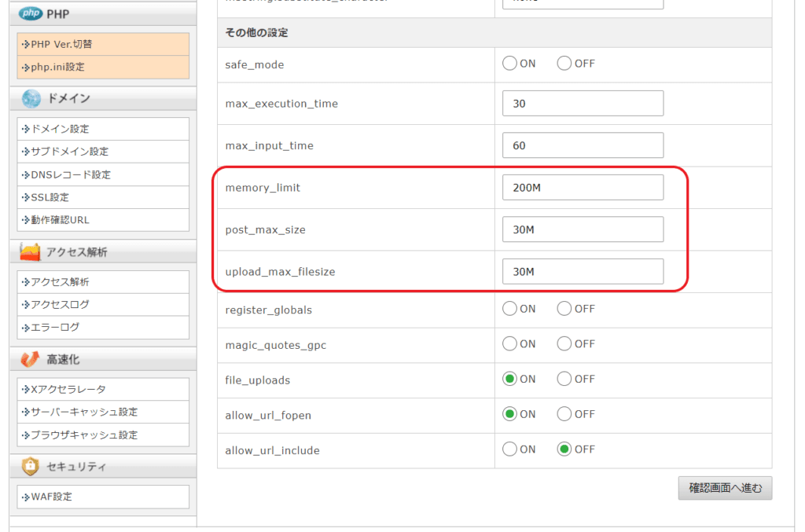Set safe_mode to OFF
Screen dimensions: 805x532
(x=564, y=63)
